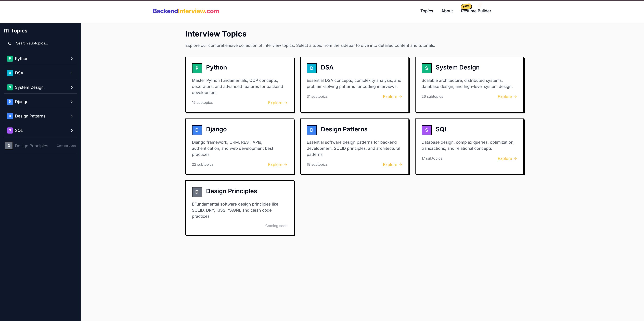Click the green S icon on the System Design card
The height and width of the screenshot is (321, 644).
click(427, 68)
